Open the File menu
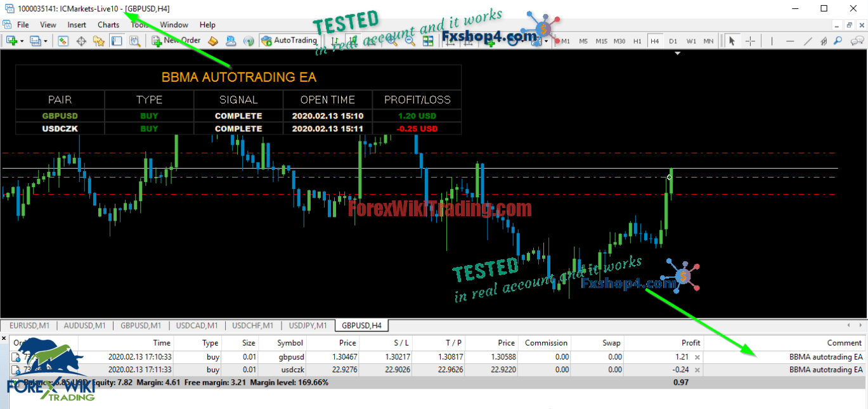 point(23,25)
